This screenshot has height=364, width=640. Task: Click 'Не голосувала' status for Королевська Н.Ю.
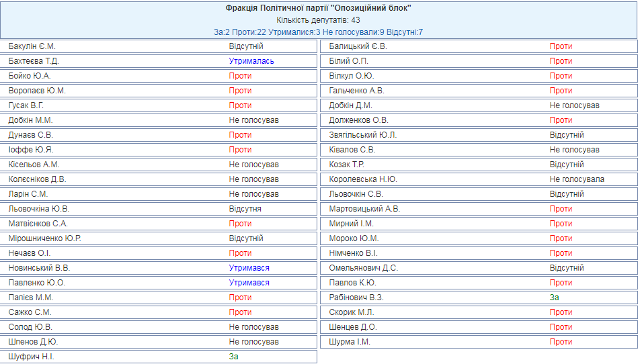click(x=577, y=179)
